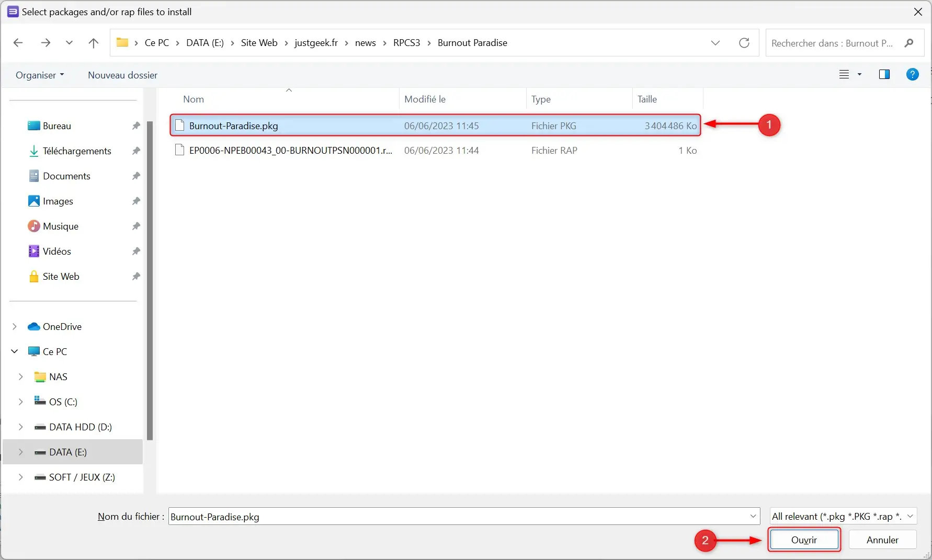Click the search magnifier icon

click(x=909, y=43)
